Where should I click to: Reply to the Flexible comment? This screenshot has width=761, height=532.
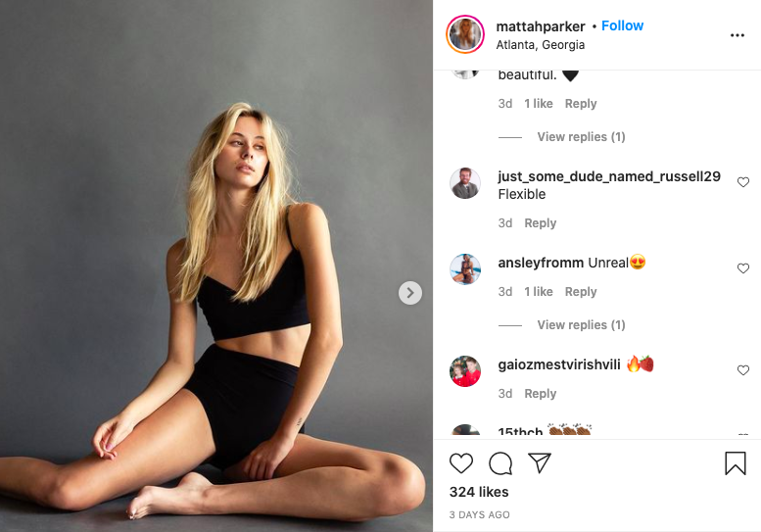tap(541, 223)
